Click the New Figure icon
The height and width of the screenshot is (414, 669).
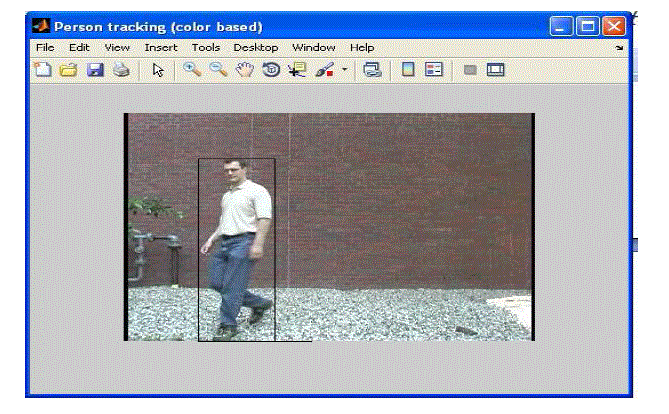click(41, 70)
